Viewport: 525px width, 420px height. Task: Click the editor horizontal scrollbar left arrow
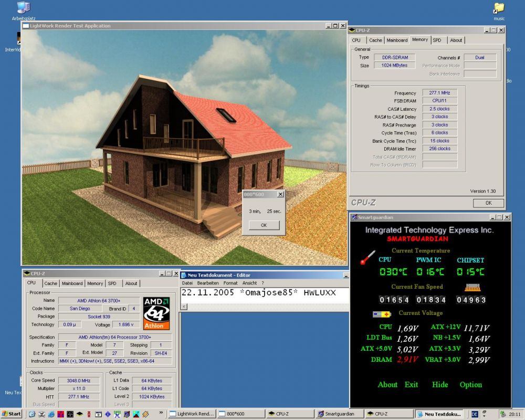tap(184, 307)
